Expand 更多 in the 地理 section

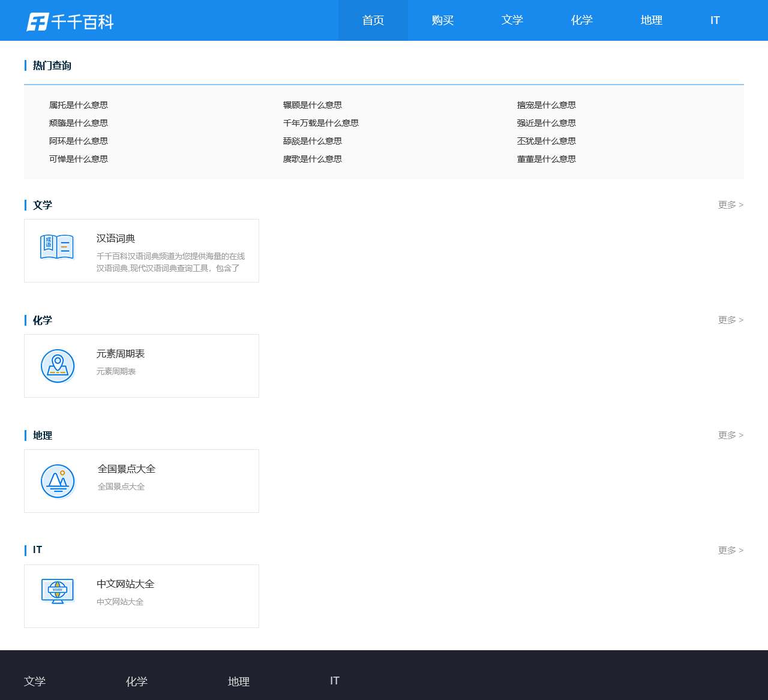click(730, 435)
